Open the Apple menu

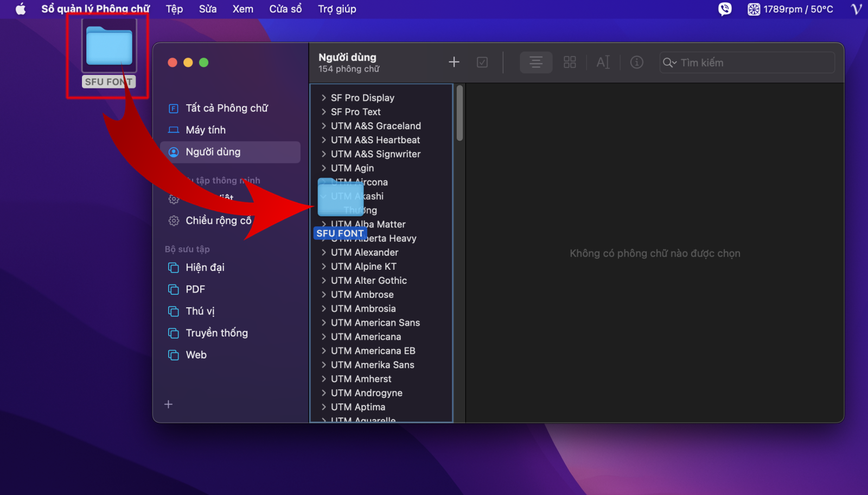coord(21,9)
